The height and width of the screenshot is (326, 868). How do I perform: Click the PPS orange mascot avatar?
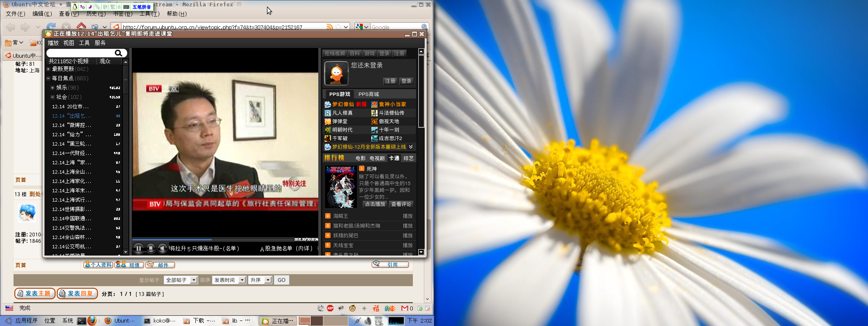[x=337, y=73]
